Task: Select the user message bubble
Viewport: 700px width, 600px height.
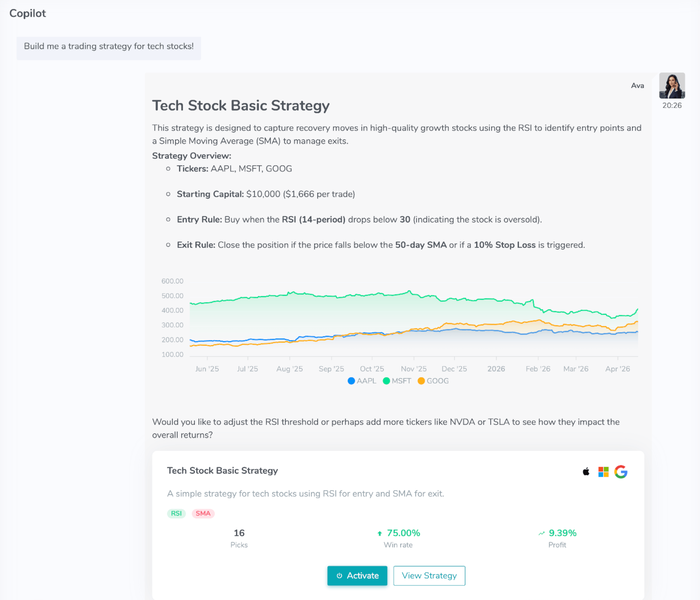Action: click(x=109, y=46)
